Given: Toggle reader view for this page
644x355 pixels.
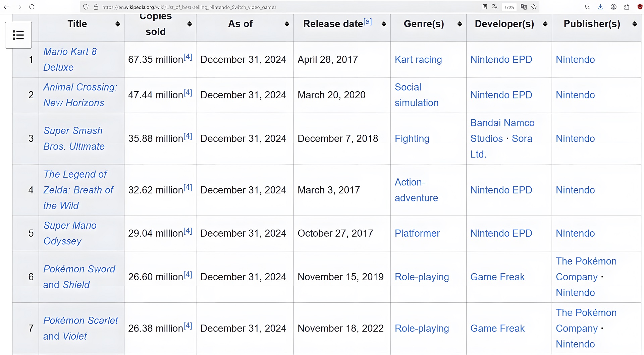Looking at the screenshot, I should point(484,7).
